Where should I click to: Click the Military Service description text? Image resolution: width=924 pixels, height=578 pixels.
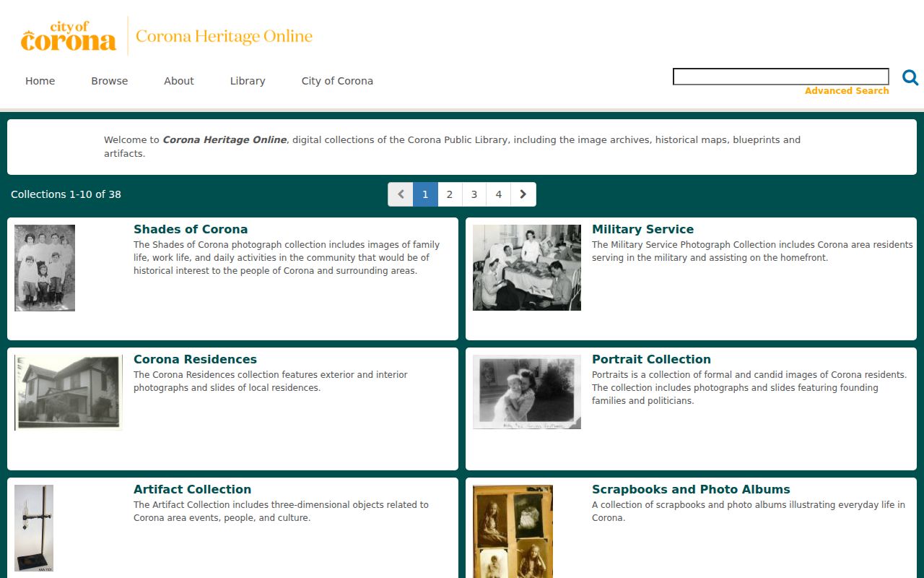click(x=752, y=251)
